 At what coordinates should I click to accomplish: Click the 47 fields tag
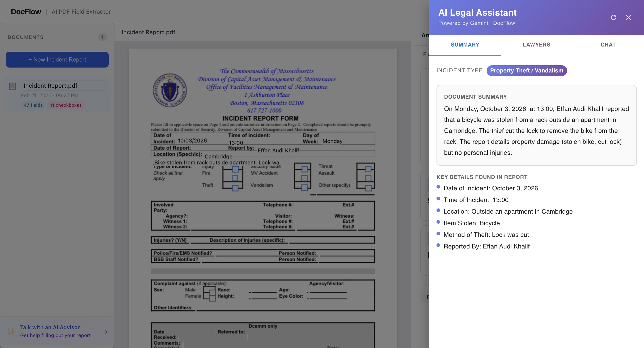click(33, 105)
